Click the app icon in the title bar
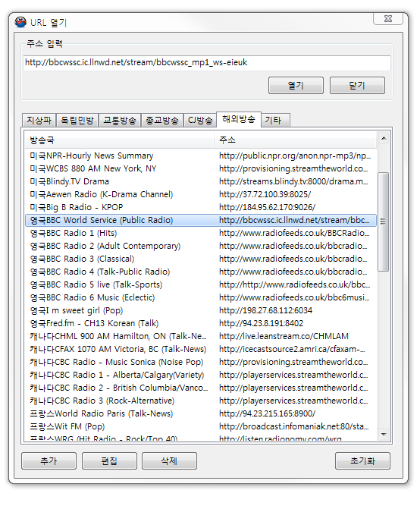Viewport: 420px width, 506px height. 20,22
